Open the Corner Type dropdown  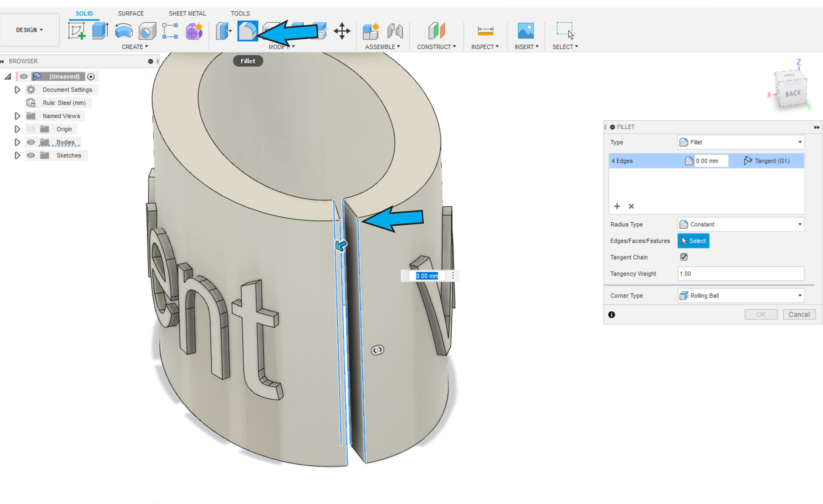coord(740,296)
